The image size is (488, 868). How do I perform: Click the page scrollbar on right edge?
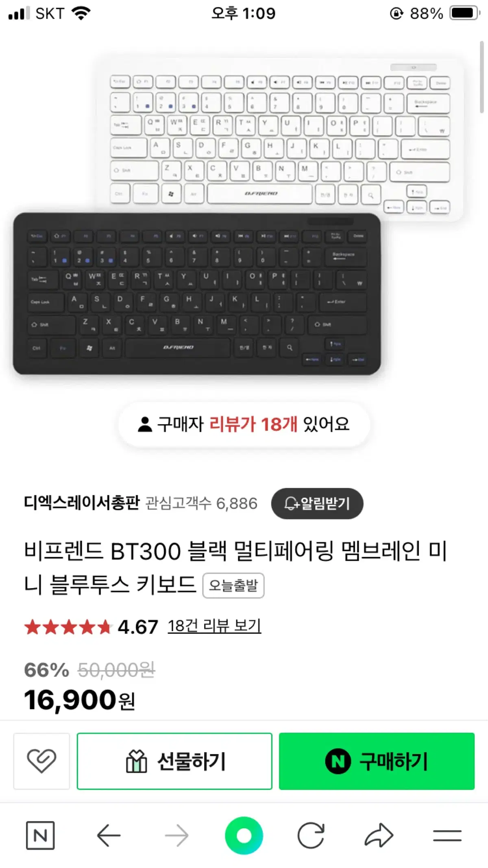pos(481,77)
